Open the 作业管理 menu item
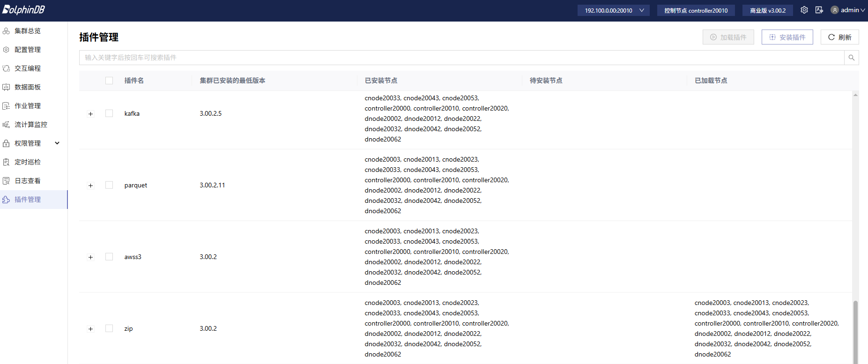This screenshot has width=868, height=364. [x=27, y=106]
